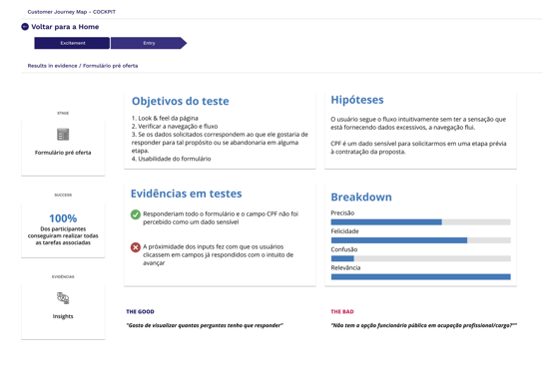Click the Breakdown heading
This screenshot has height=392, width=550.
point(361,197)
